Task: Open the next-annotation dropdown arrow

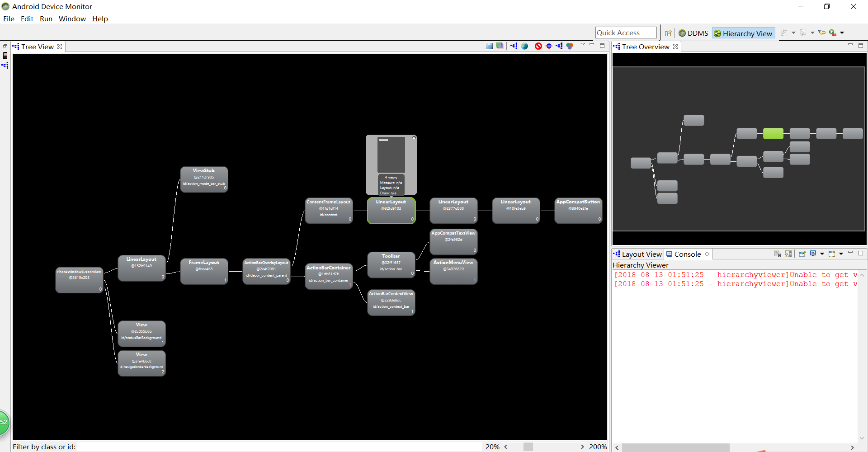Action: click(x=793, y=33)
